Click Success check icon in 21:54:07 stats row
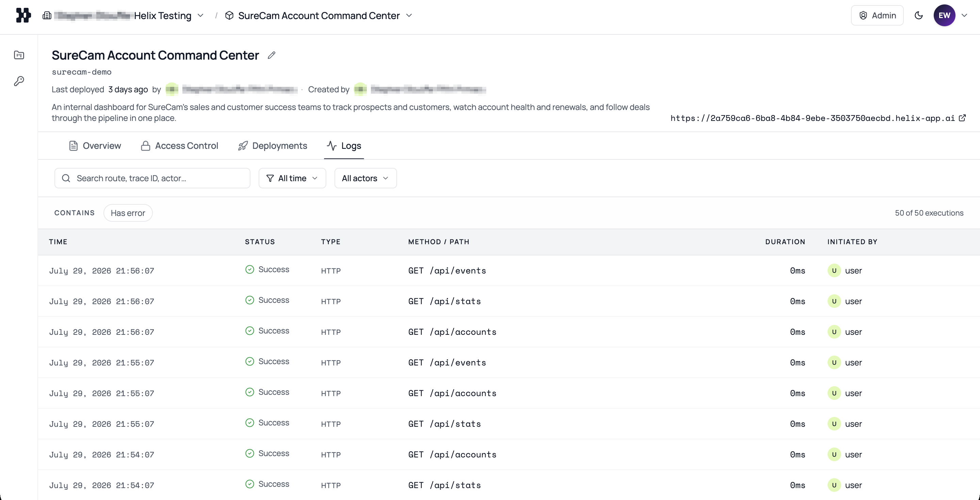 click(249, 484)
